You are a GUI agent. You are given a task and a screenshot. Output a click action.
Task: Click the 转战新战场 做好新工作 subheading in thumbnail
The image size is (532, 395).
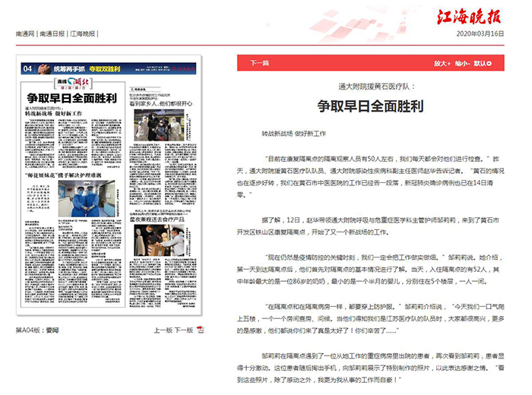click(x=53, y=112)
